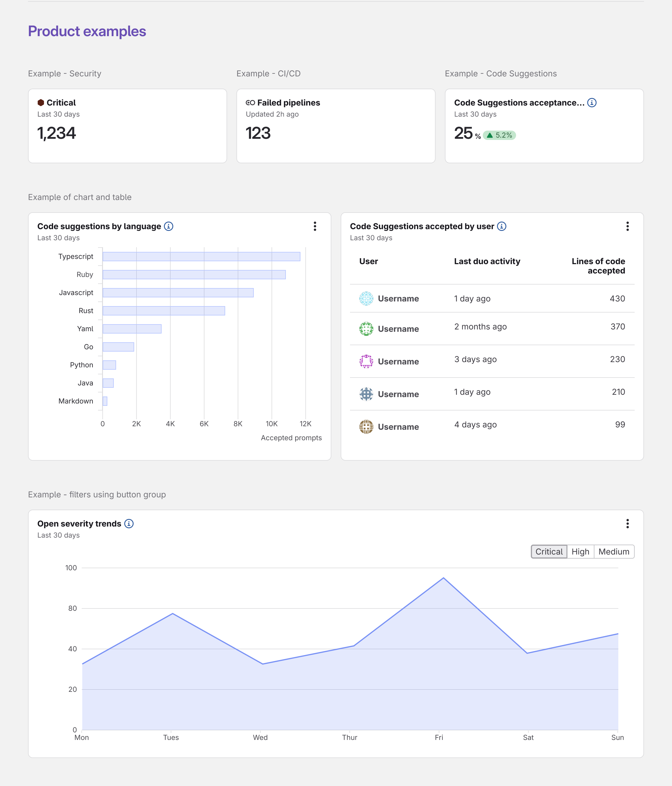Image resolution: width=672 pixels, height=786 pixels.
Task: Click the green avatar in the 370 row
Action: pos(366,329)
